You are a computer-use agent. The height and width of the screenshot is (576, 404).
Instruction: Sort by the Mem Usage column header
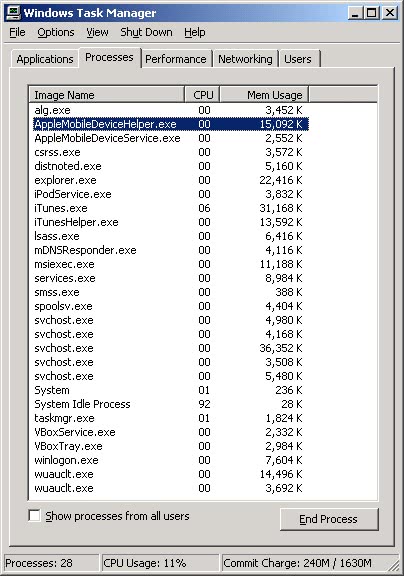coord(264,95)
